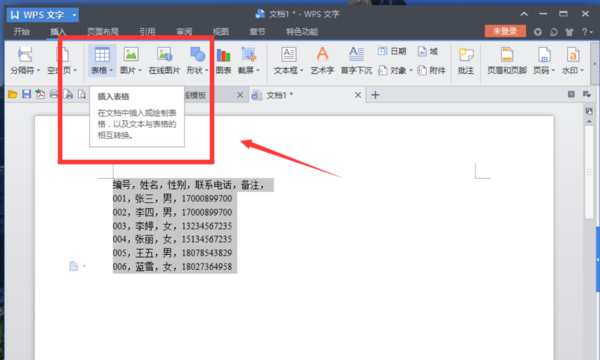Click the print preview magnifier icon
This screenshot has height=360, width=600.
[x=82, y=94]
